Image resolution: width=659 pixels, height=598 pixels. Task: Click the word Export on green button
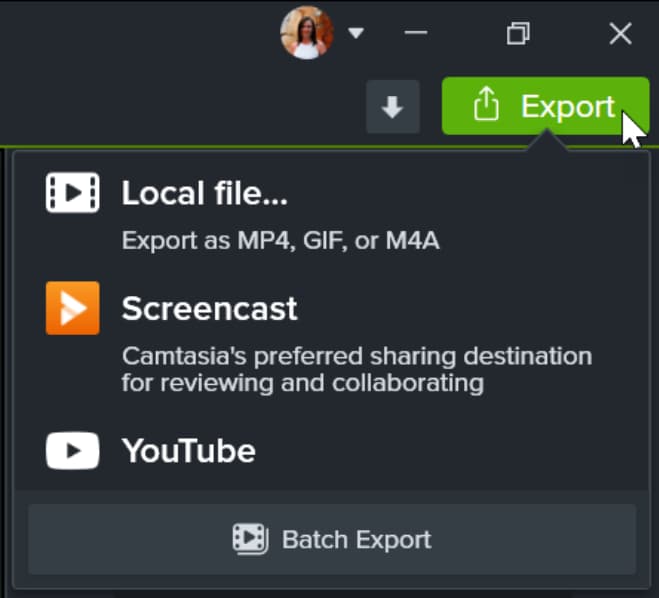click(x=567, y=106)
